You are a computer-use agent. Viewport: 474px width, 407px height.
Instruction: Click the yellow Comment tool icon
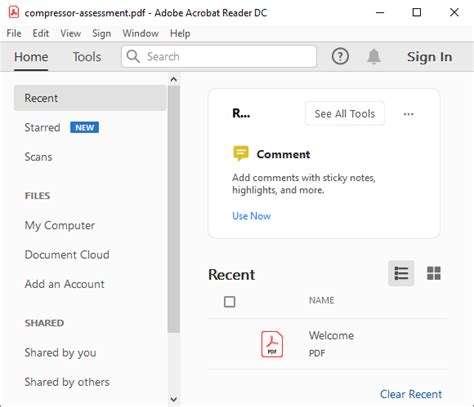[x=241, y=153]
